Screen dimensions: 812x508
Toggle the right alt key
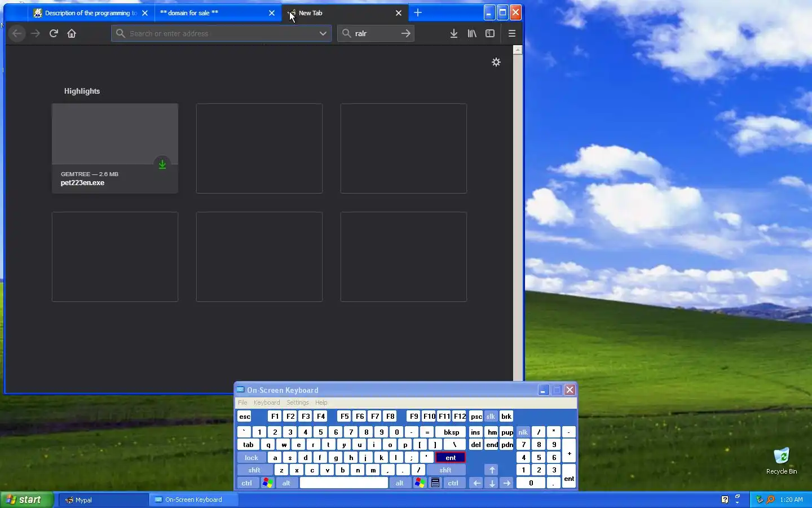(400, 483)
